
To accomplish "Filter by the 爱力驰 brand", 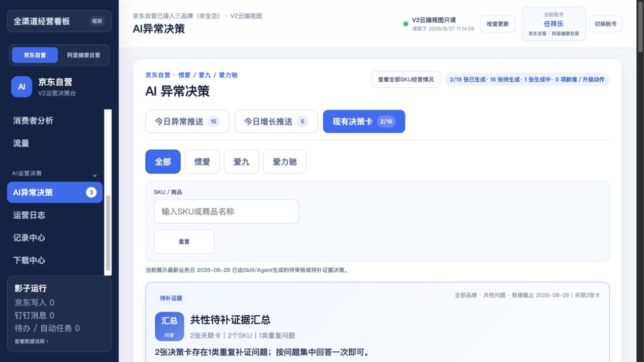I will coord(285,162).
